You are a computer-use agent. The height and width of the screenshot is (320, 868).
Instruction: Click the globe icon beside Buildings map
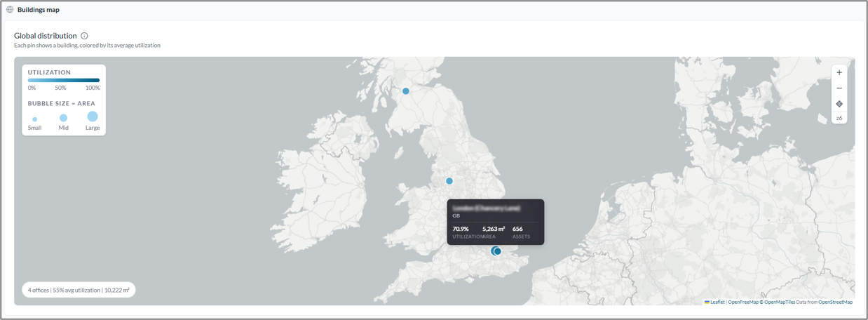point(10,10)
